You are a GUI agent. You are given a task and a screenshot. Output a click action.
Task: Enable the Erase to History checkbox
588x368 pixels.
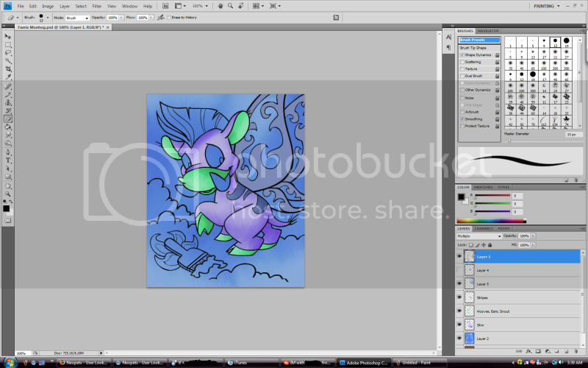pos(168,17)
